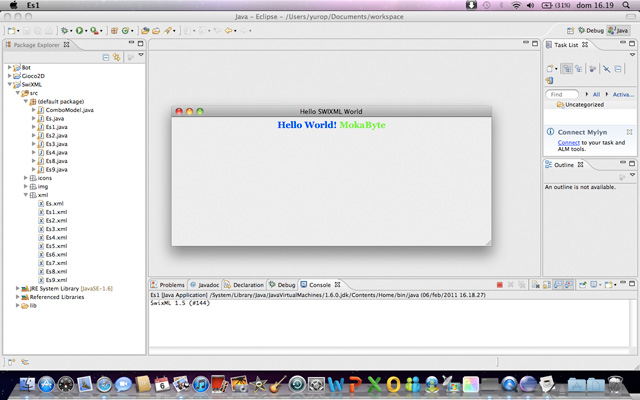Screen dimensions: 640x400
Task: Click the Display Selected Console icon
Action: (594, 285)
